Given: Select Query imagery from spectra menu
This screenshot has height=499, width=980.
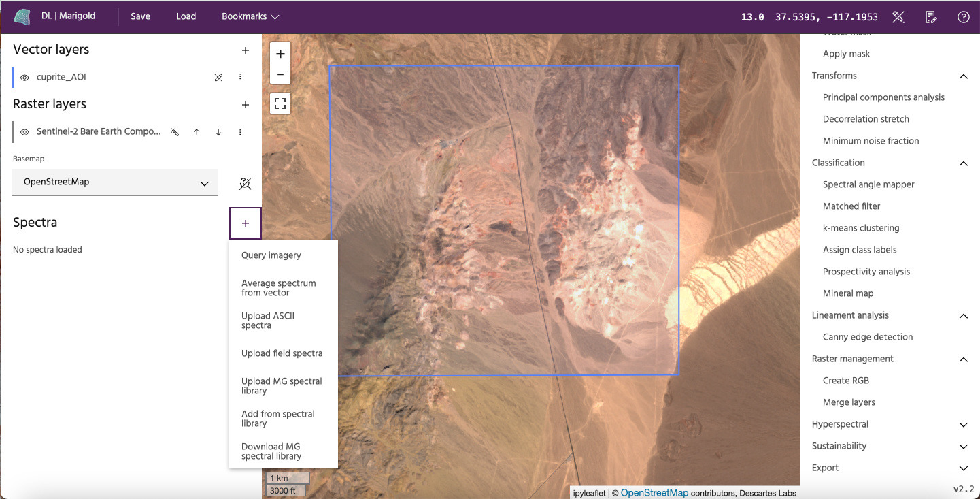Looking at the screenshot, I should (x=271, y=255).
